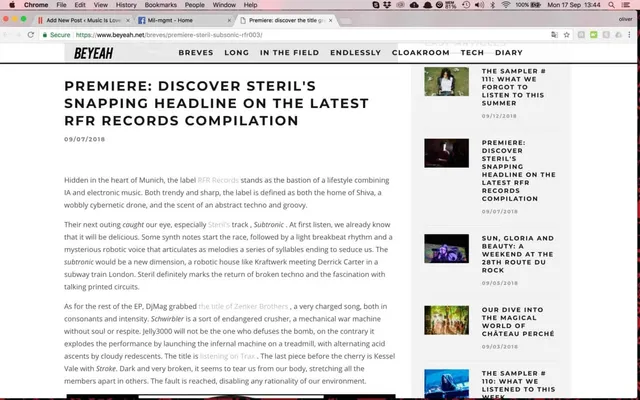Open the Notification Center icon
640x400 pixels.
(626, 5)
